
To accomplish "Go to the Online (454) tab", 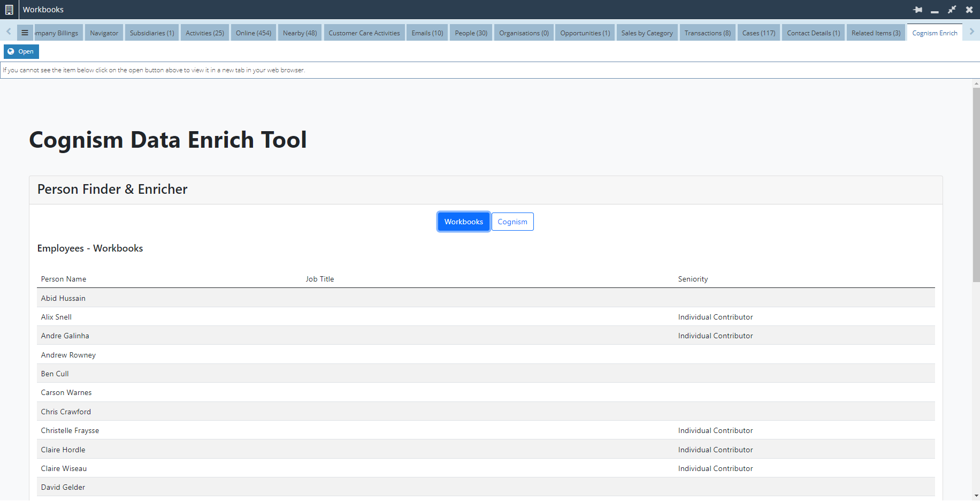I will (254, 33).
